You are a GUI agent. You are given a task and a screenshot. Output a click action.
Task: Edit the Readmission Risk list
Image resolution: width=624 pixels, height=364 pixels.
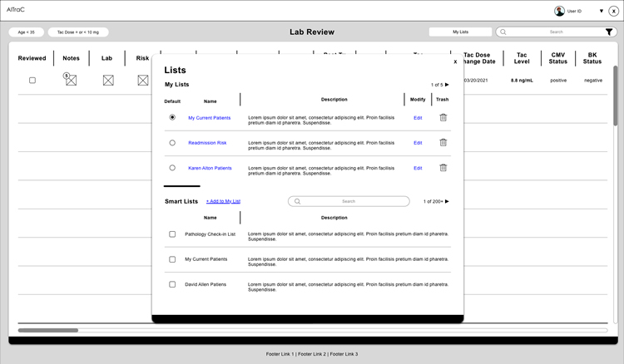418,143
